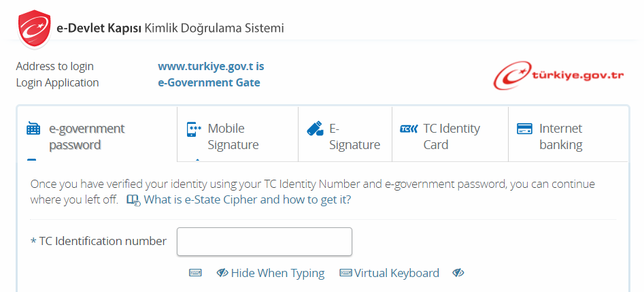Click the small keyboard icon left of Hide When Typing
This screenshot has width=644, height=292.
point(195,273)
